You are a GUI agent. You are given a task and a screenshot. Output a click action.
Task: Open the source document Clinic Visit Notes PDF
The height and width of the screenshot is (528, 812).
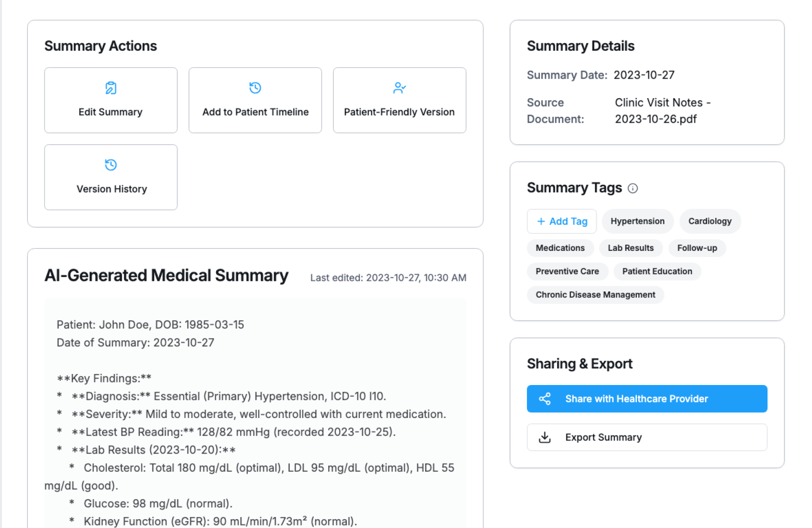662,111
